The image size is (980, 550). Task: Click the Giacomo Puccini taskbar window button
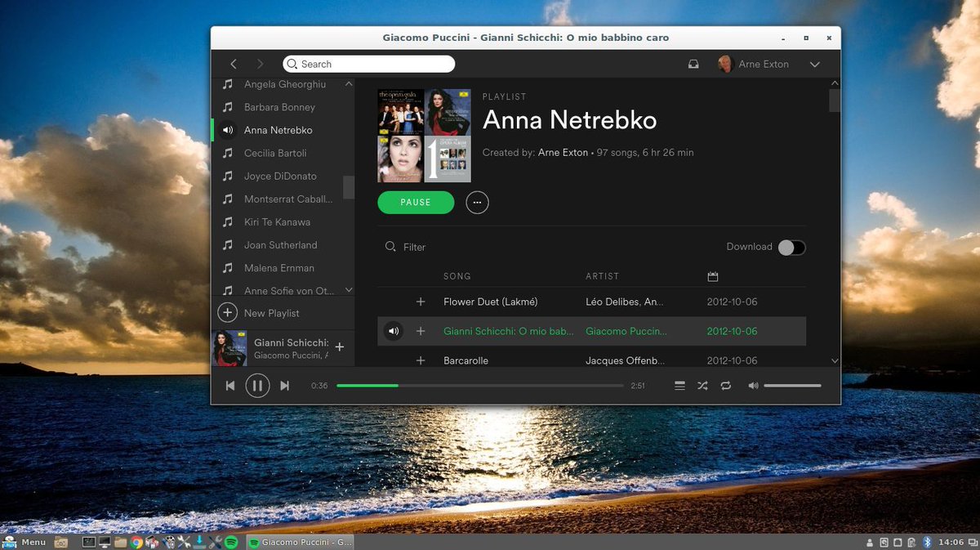[x=300, y=542]
